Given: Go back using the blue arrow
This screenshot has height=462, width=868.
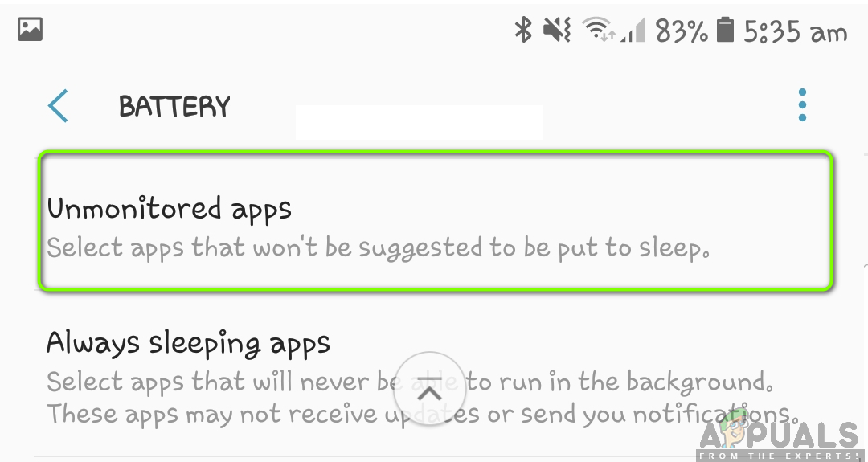Looking at the screenshot, I should pos(58,106).
